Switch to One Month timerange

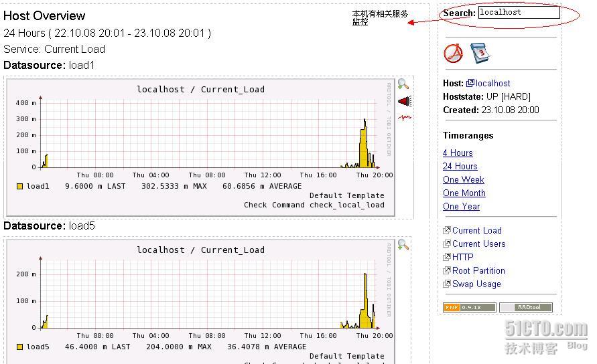click(464, 193)
